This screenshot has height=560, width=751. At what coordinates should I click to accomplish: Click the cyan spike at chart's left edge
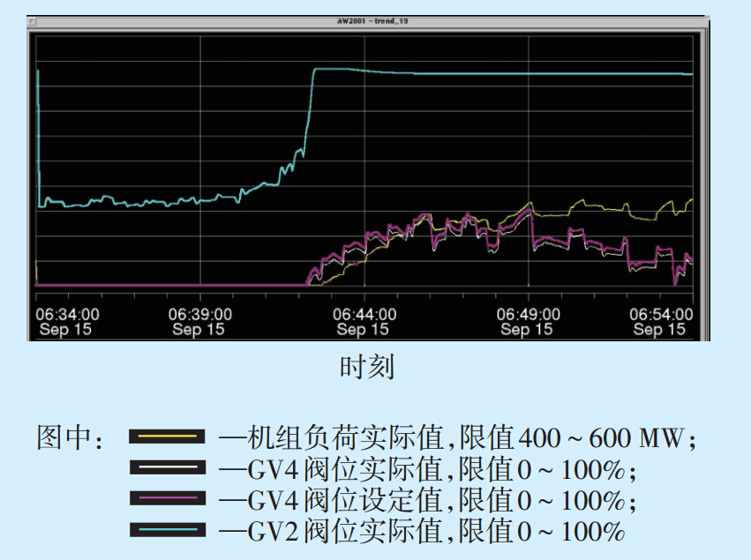click(38, 132)
